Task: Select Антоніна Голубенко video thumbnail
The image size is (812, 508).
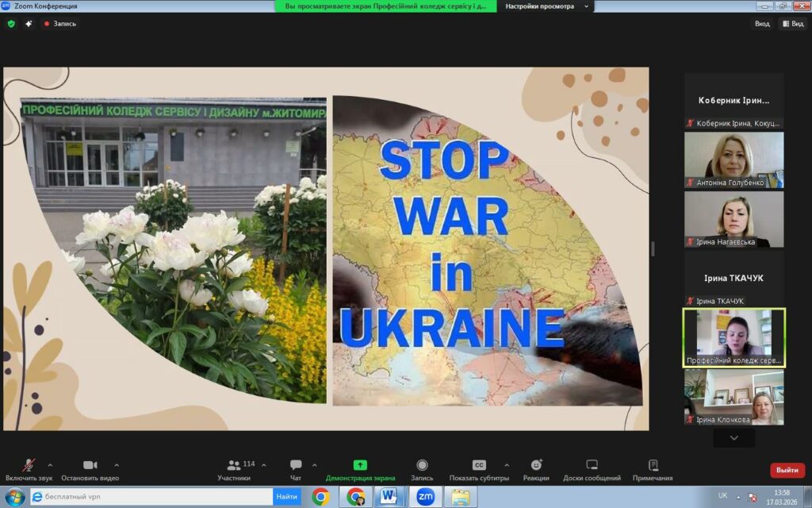Action: point(733,160)
